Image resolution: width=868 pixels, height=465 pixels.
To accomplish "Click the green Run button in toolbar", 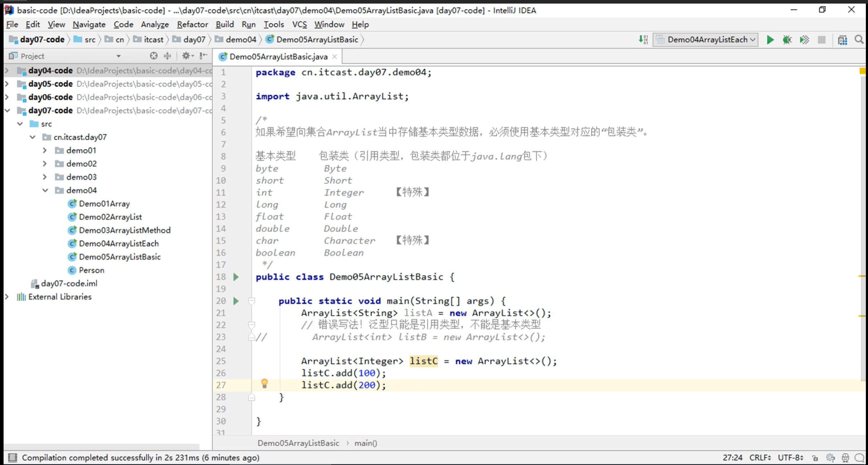I will [x=770, y=40].
